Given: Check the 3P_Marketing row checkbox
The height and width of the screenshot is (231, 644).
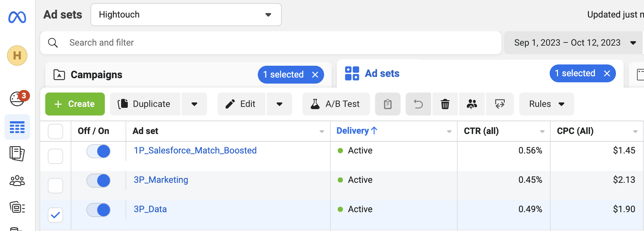Looking at the screenshot, I should pos(55,186).
